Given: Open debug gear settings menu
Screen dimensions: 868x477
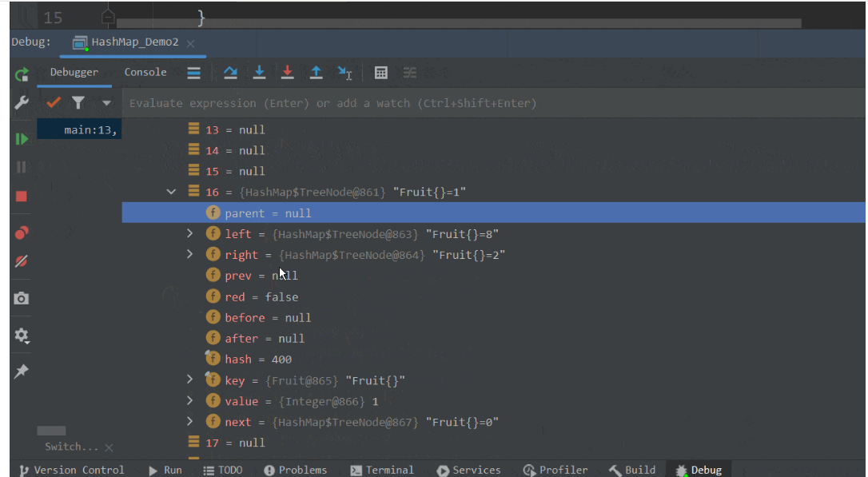Looking at the screenshot, I should click(x=22, y=336).
